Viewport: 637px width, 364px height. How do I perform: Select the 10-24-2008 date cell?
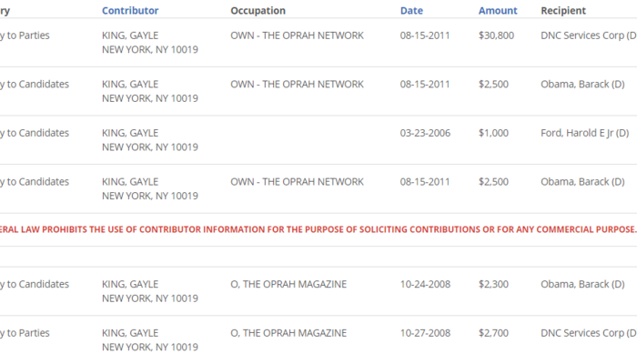click(x=425, y=285)
